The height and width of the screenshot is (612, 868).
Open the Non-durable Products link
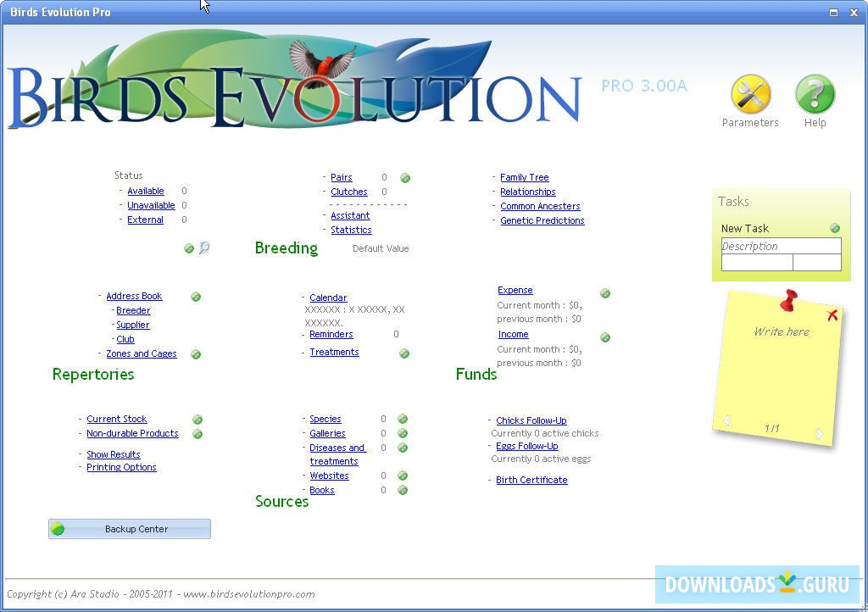(x=133, y=434)
